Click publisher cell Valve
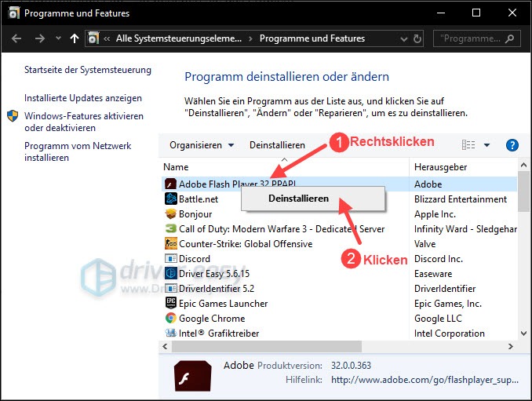This screenshot has width=532, height=401. coord(425,244)
